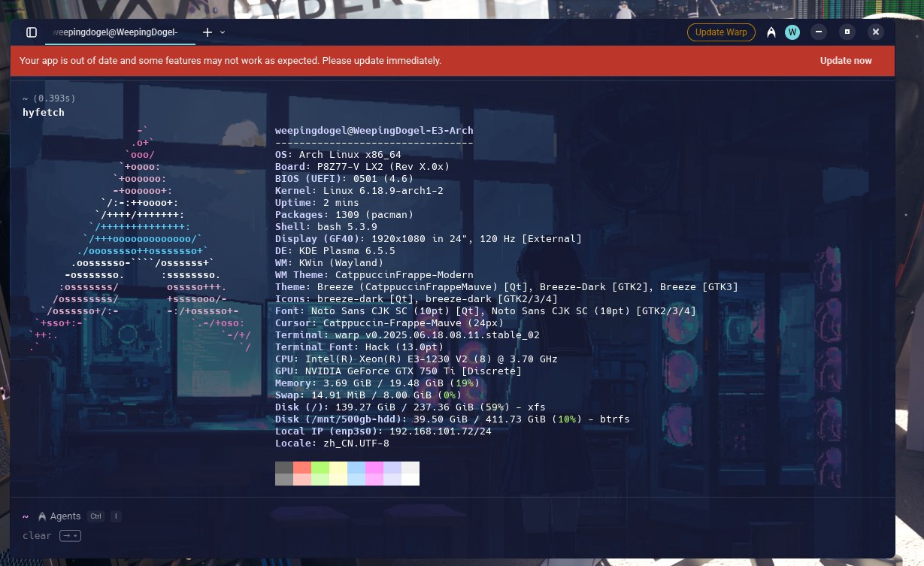Open the Warp AI agent icon in title bar
This screenshot has height=566, width=924.
(x=771, y=32)
